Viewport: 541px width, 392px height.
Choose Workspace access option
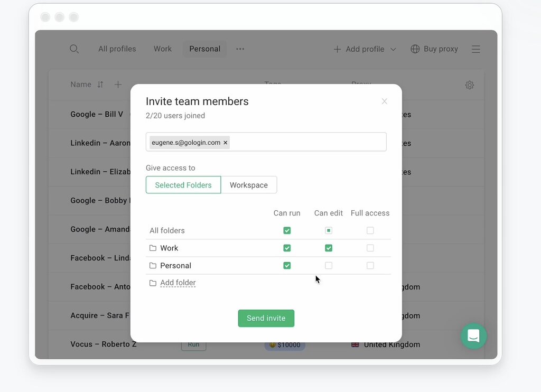coord(249,185)
